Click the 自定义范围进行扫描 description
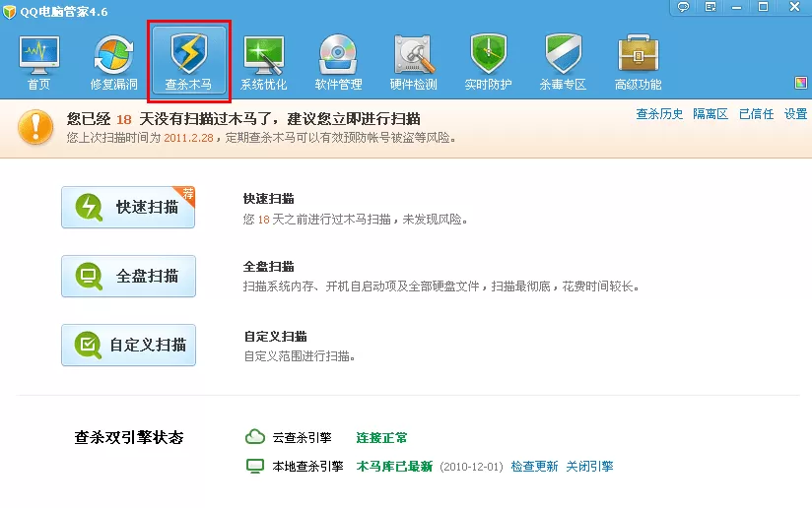This screenshot has height=508, width=812. pos(300,356)
